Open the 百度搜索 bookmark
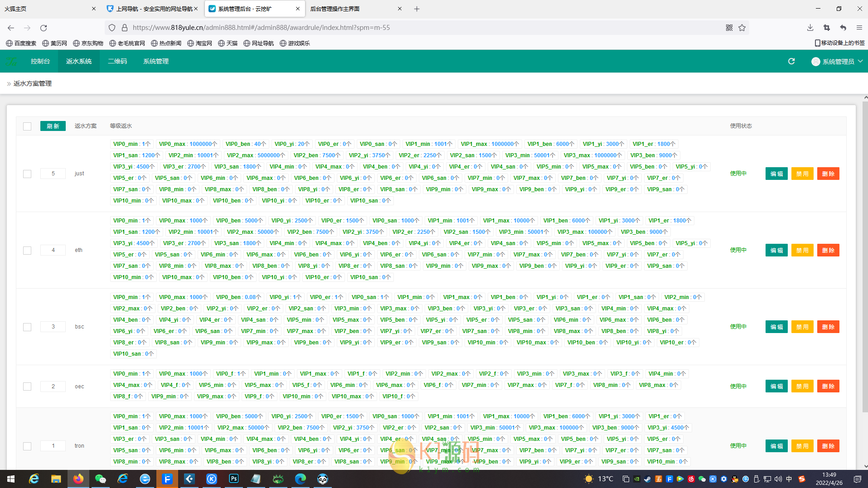The height and width of the screenshot is (488, 868). [21, 43]
